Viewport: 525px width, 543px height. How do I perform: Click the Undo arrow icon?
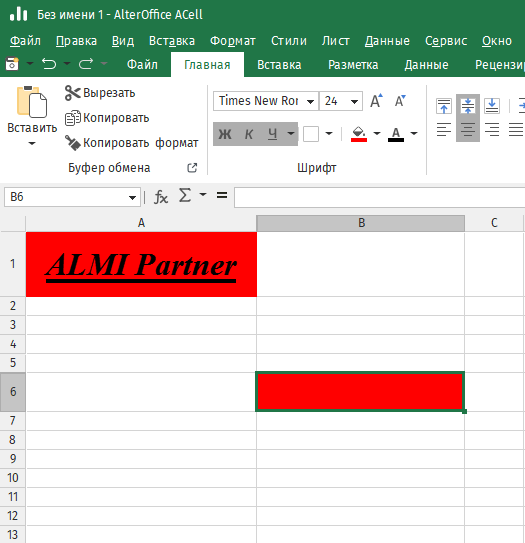[49, 64]
